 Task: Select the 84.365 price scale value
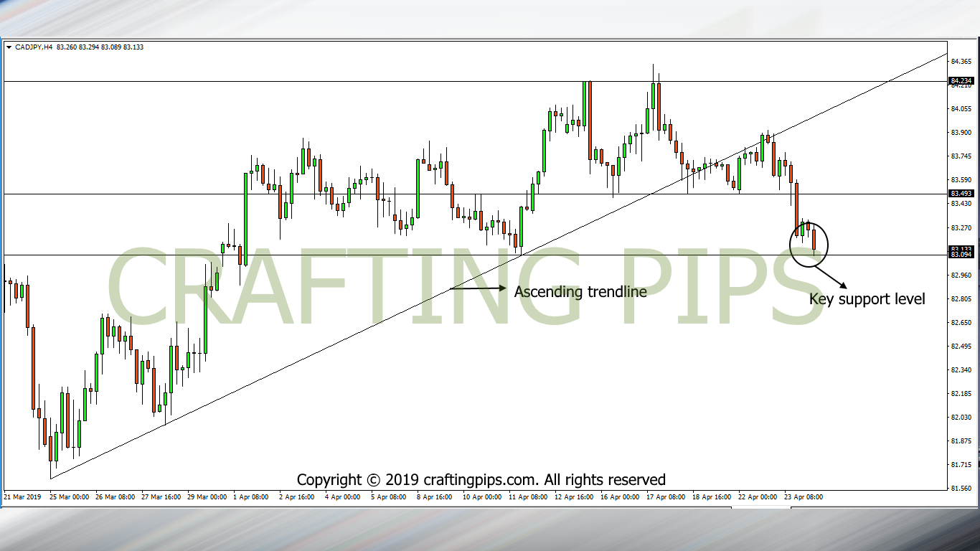point(961,62)
